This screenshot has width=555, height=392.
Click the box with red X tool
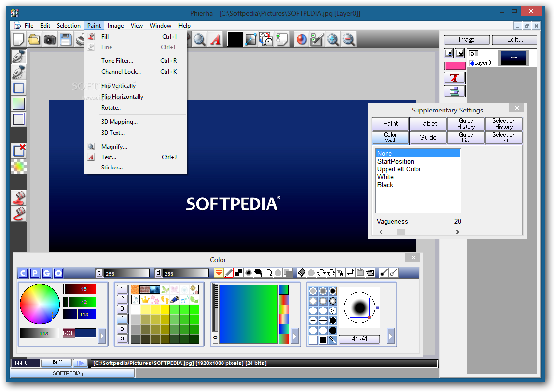coord(18,150)
